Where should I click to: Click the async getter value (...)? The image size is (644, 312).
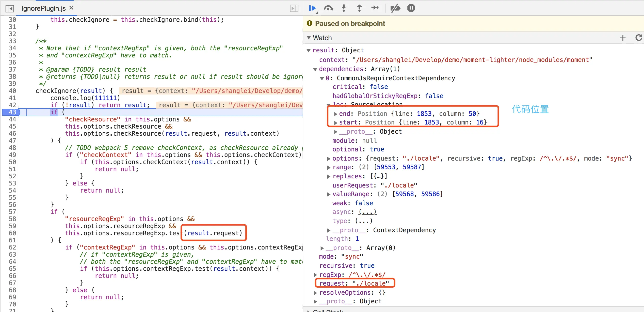coord(367,212)
